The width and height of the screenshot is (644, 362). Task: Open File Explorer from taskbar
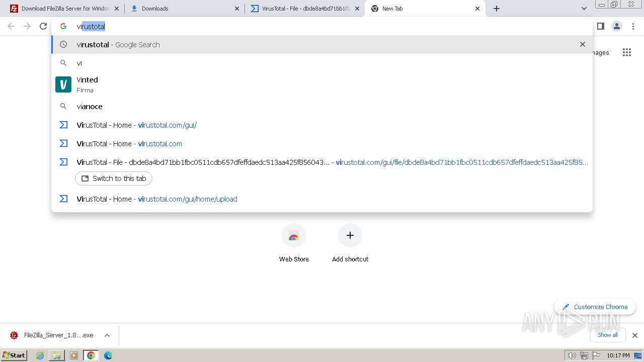(x=57, y=355)
